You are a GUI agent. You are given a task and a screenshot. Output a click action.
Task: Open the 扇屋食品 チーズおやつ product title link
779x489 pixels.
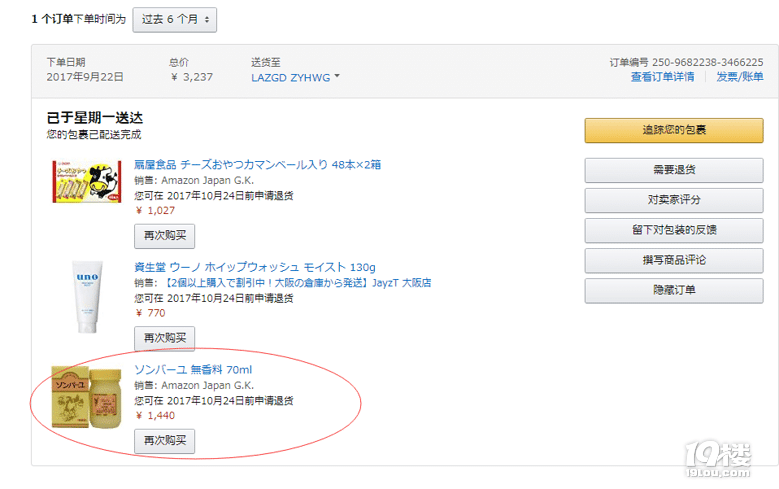(257, 164)
